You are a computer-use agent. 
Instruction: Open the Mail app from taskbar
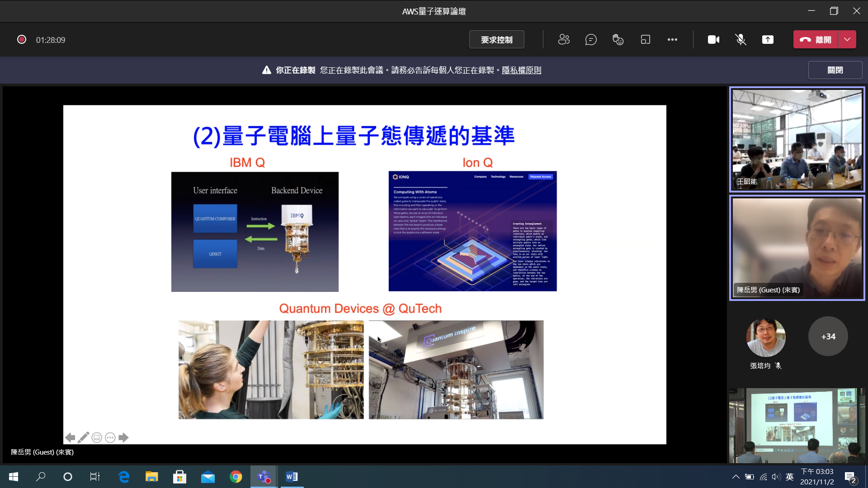[208, 477]
